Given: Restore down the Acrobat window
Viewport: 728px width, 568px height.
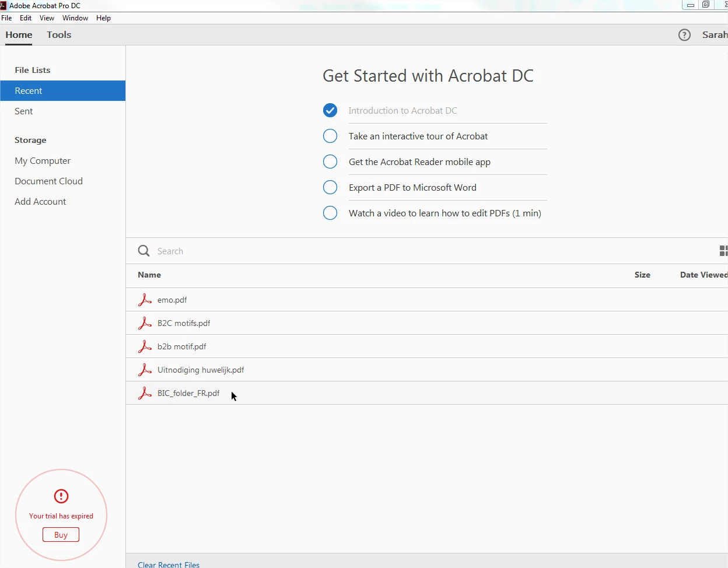Looking at the screenshot, I should (706, 5).
